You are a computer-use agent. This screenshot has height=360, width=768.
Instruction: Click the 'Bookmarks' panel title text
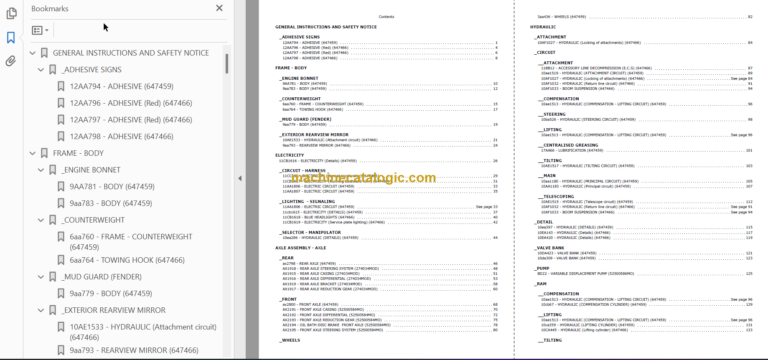(x=50, y=8)
